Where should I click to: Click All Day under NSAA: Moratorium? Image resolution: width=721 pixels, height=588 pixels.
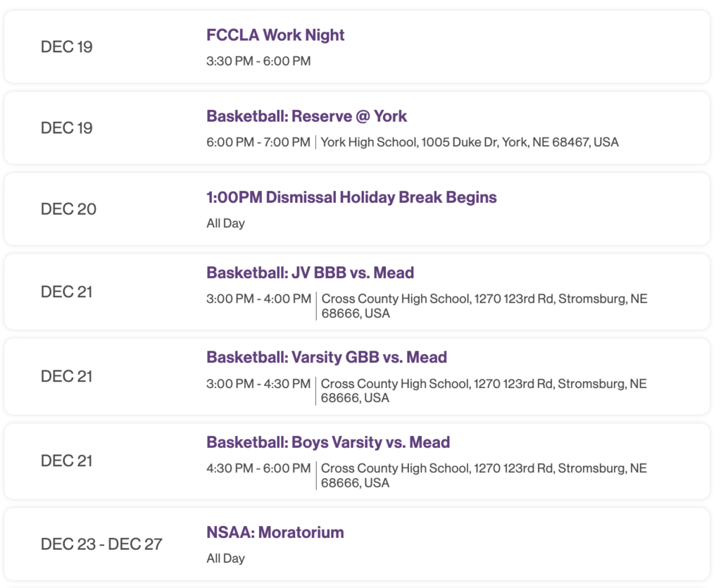tap(225, 558)
